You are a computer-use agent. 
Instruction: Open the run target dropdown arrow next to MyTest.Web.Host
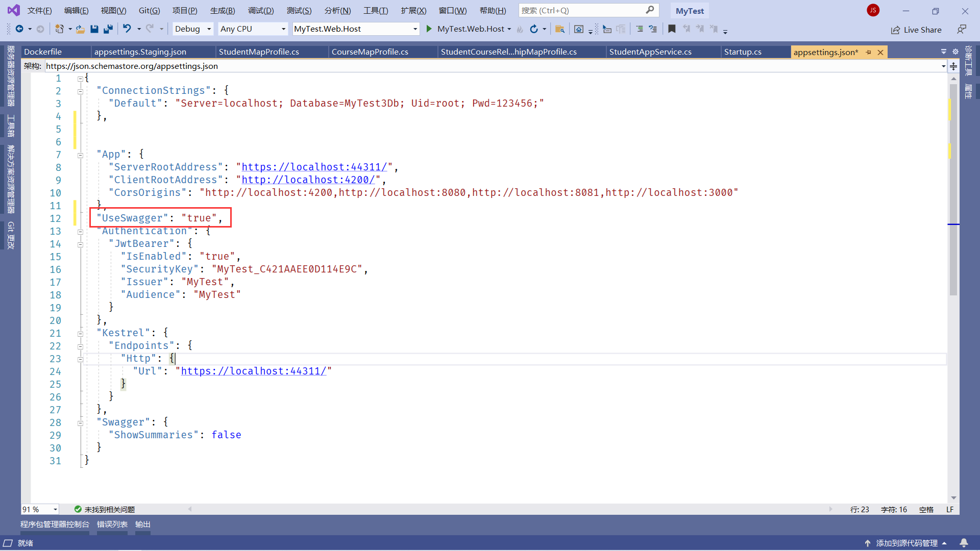pyautogui.click(x=509, y=29)
